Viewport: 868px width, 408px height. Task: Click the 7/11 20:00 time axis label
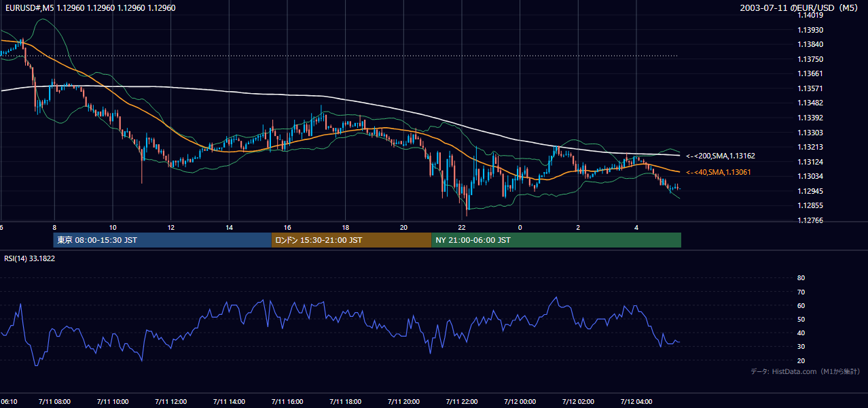point(404,401)
